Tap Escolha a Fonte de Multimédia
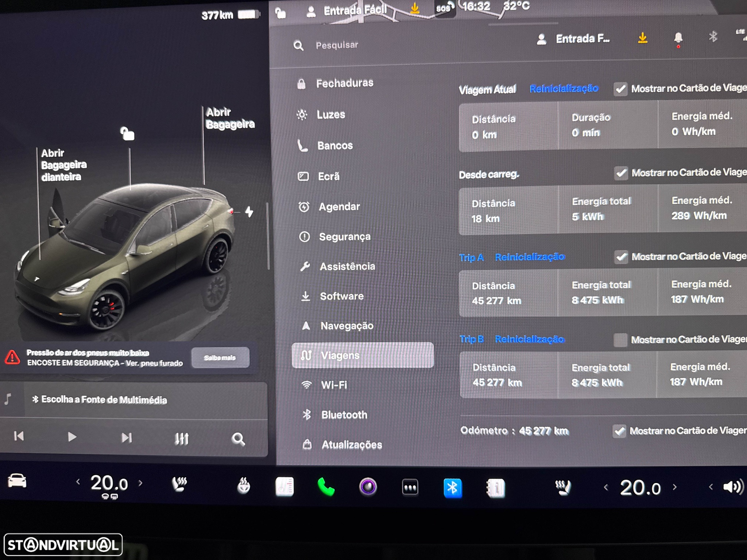This screenshot has height=560, width=747. [x=100, y=400]
